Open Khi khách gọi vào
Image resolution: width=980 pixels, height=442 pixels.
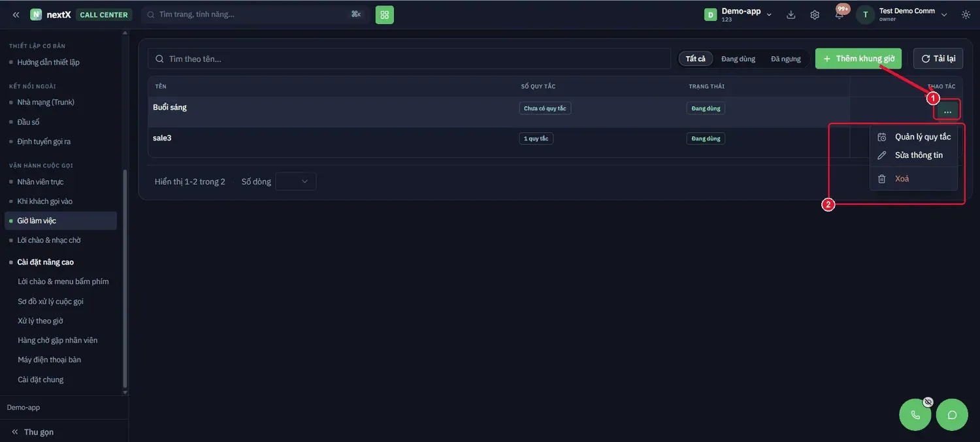(x=45, y=201)
